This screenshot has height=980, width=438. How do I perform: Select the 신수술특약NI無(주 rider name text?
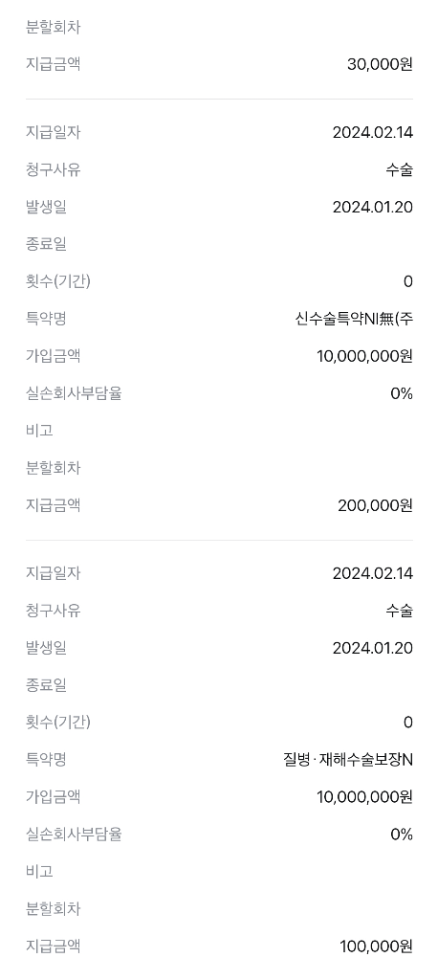pyautogui.click(x=354, y=319)
